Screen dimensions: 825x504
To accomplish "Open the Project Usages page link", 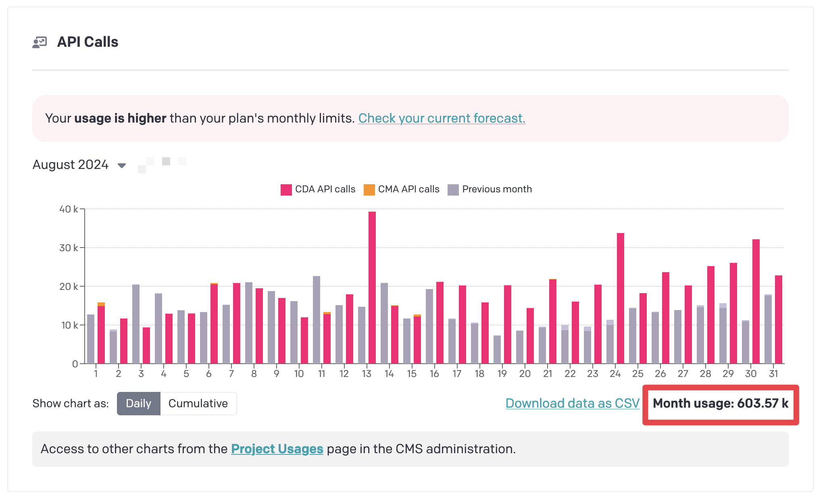I will pos(277,449).
